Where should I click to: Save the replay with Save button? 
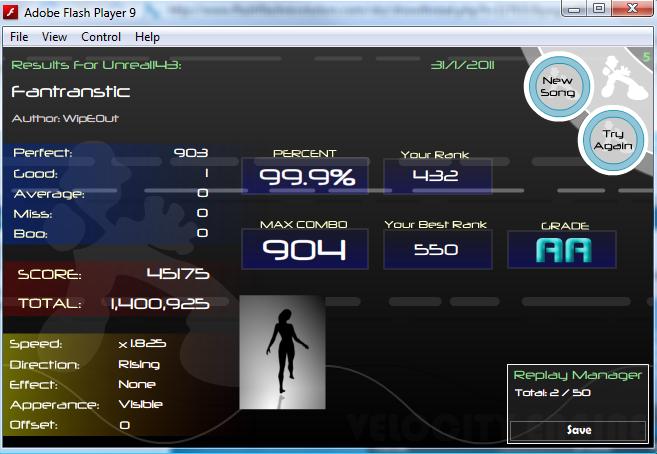(x=578, y=430)
